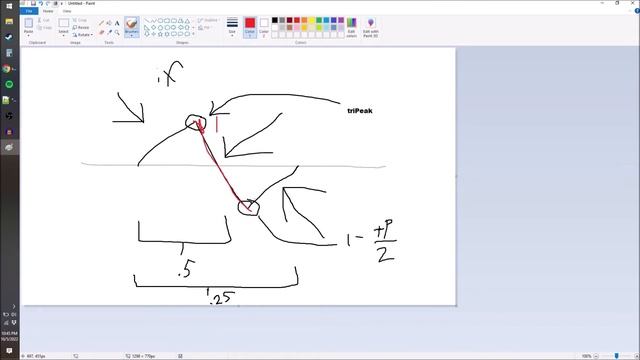Choose the Curve shape
Image resolution: width=640 pixels, height=360 pixels.
(153, 20)
